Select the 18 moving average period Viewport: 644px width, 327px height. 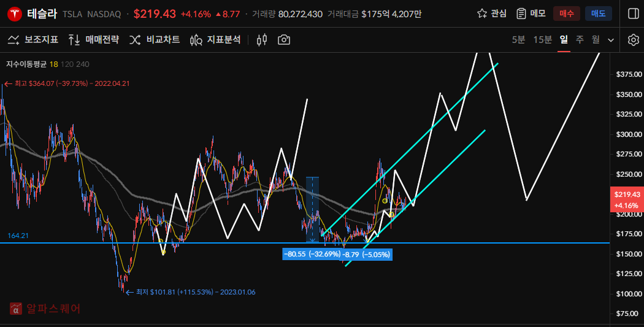click(54, 64)
